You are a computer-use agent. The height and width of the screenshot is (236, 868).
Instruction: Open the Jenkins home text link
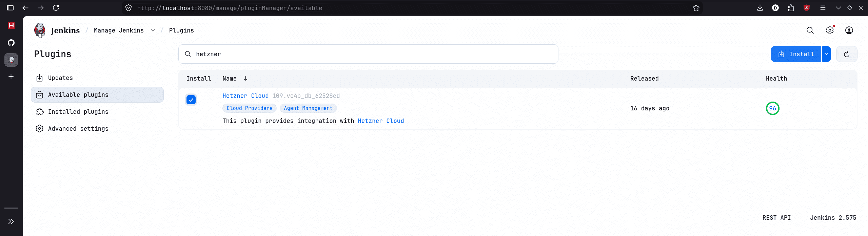point(65,30)
